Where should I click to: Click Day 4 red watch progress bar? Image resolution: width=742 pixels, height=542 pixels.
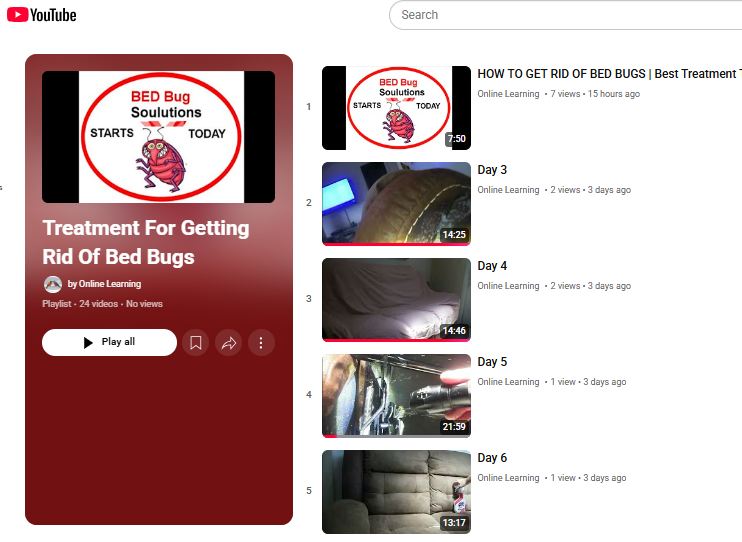pyautogui.click(x=397, y=340)
